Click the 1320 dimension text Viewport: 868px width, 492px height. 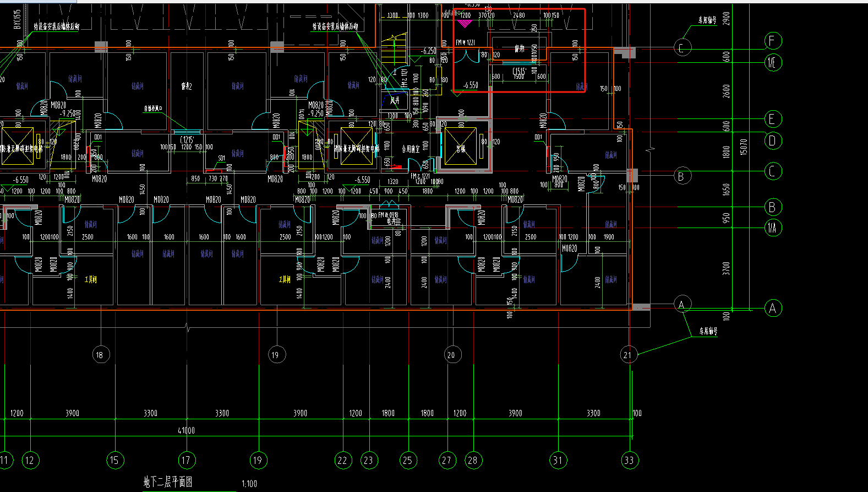coord(392,181)
